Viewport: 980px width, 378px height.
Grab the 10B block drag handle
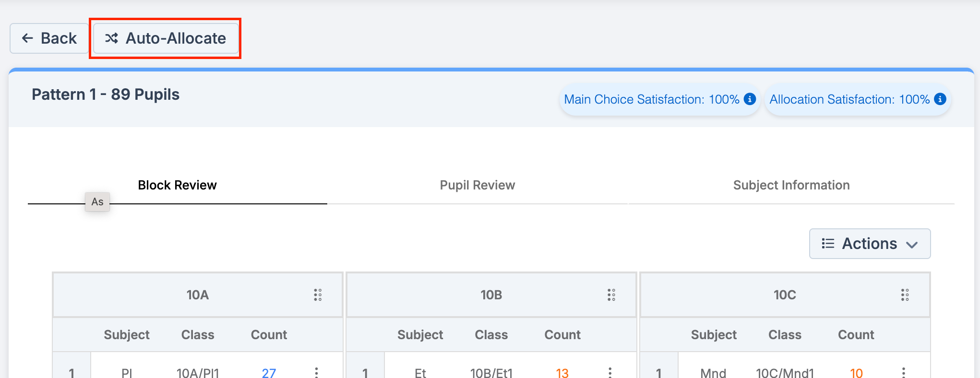611,295
